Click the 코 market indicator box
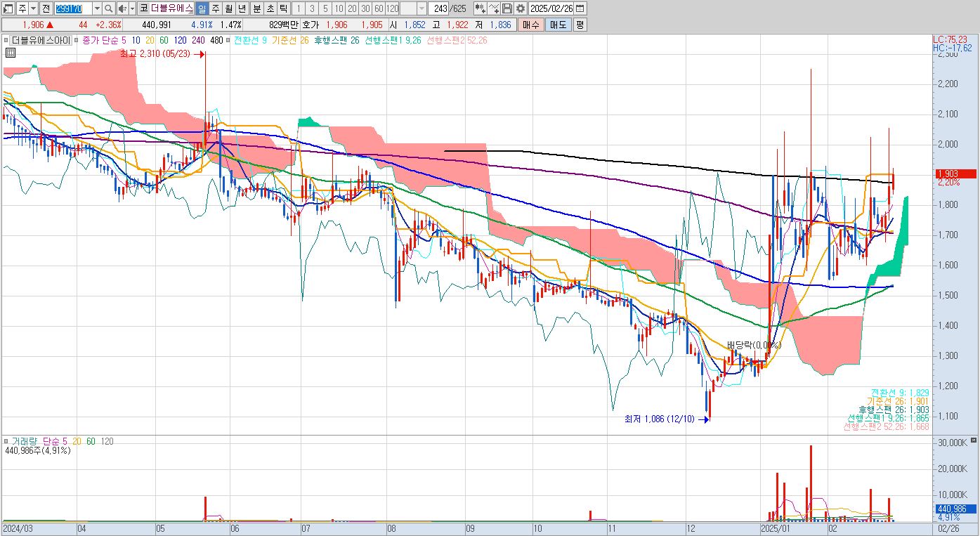The height and width of the screenshot is (536, 980). [143, 8]
